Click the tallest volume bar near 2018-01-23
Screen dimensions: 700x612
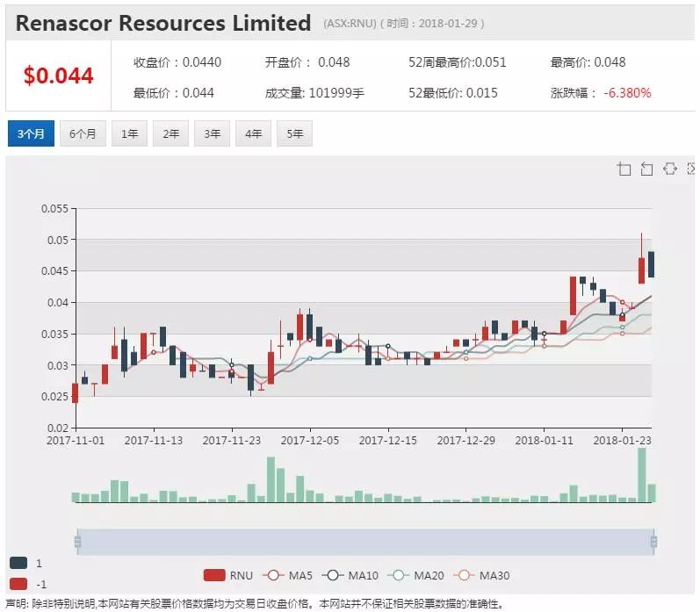(x=642, y=475)
